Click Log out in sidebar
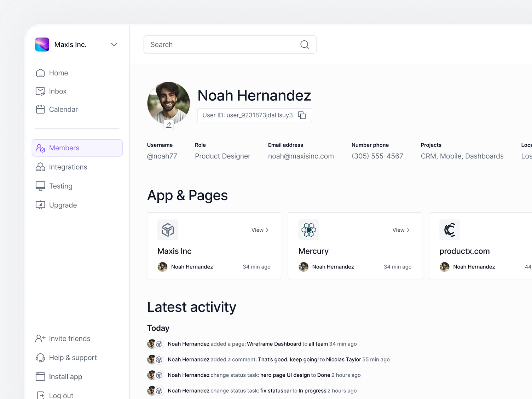 pyautogui.click(x=61, y=395)
